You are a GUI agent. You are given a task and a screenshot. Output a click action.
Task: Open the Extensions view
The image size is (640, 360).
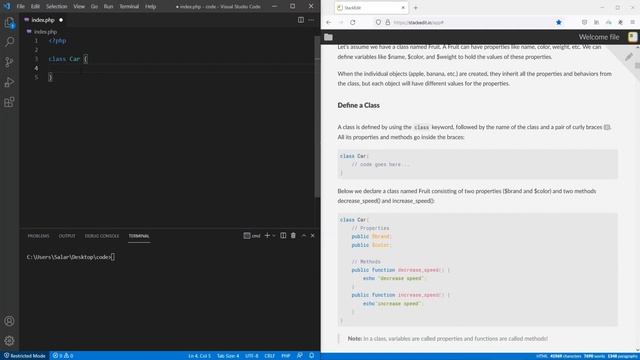(x=9, y=102)
